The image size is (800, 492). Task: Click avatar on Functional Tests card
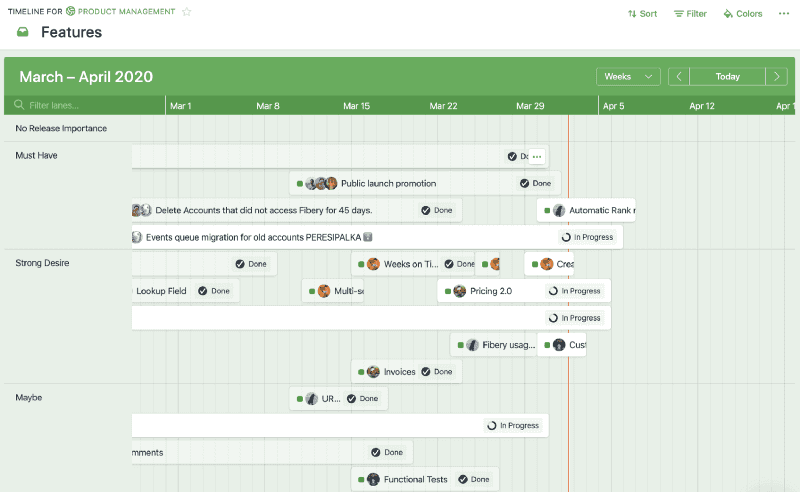tap(373, 480)
